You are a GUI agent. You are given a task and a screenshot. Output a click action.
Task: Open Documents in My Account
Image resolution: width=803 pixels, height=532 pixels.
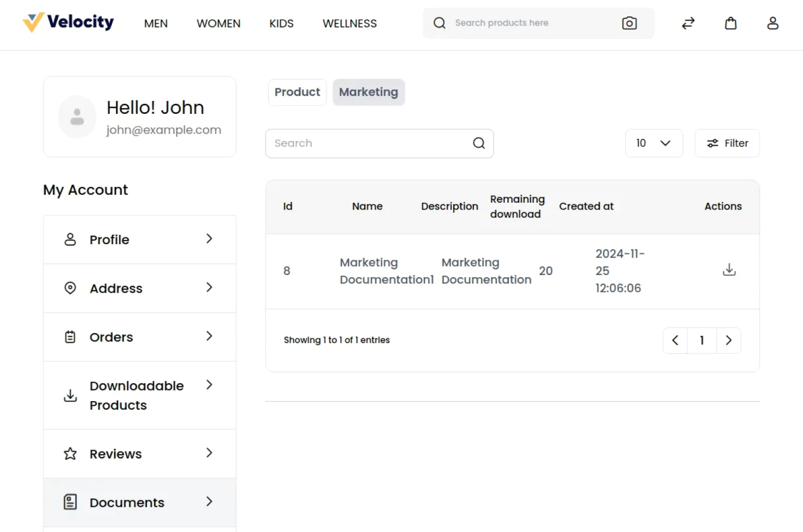[x=140, y=503]
